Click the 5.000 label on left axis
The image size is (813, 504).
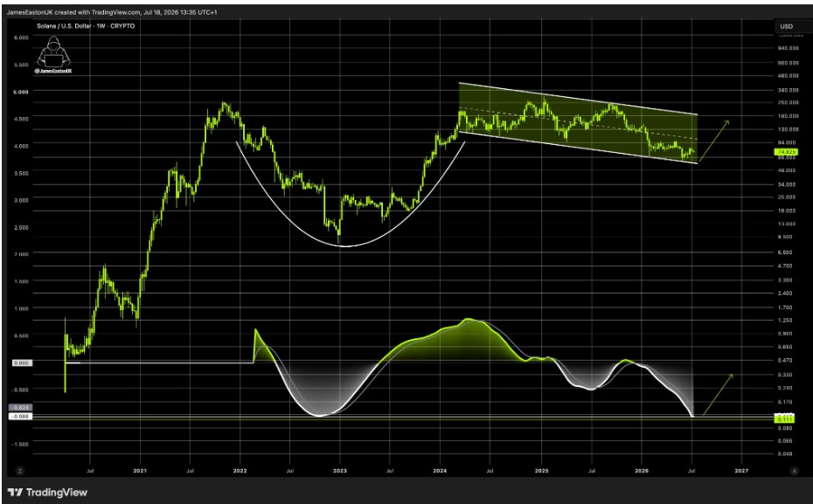(21, 91)
